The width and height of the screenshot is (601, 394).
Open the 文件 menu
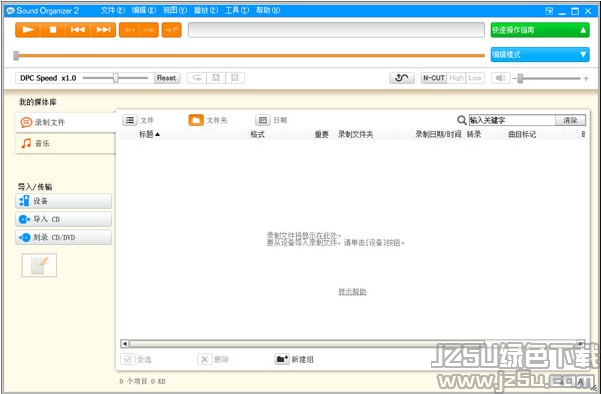pos(113,11)
